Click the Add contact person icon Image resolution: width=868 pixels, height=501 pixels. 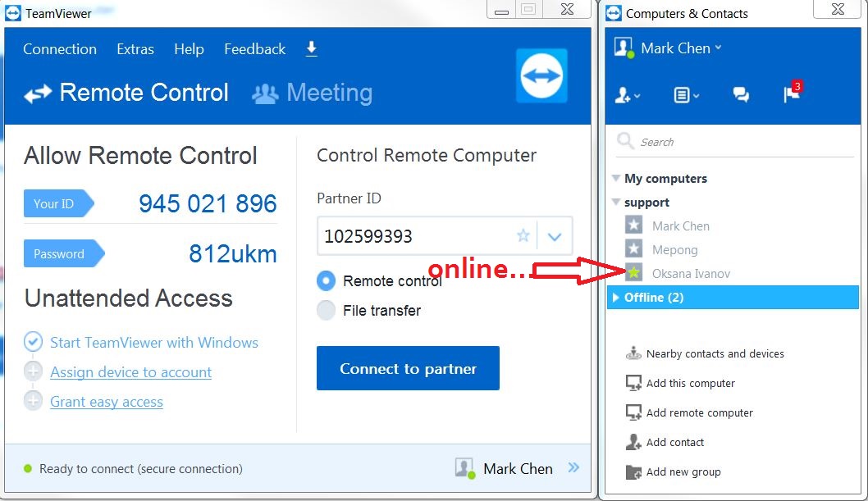633,442
